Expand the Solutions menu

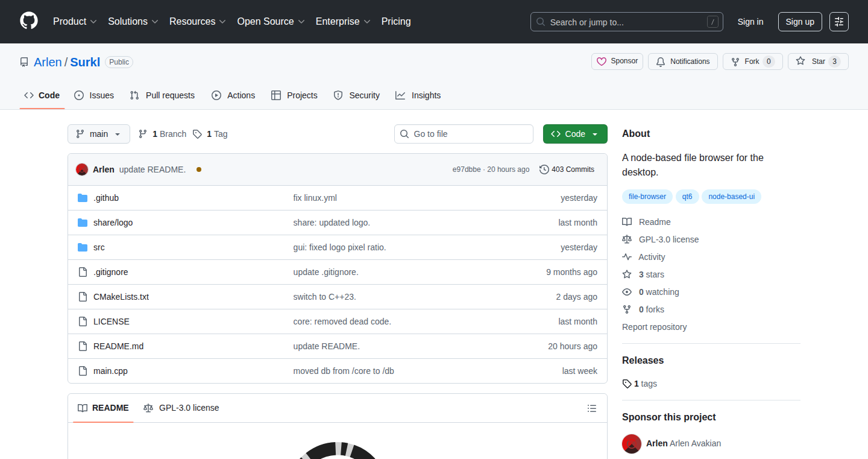(133, 22)
